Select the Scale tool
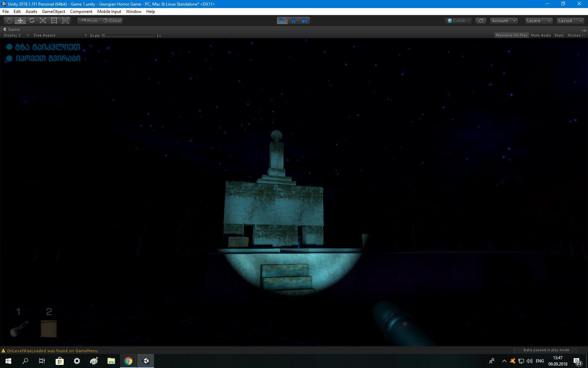 pos(43,21)
